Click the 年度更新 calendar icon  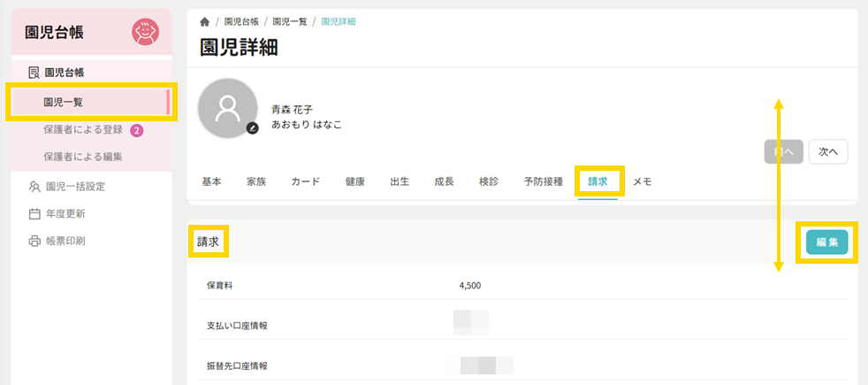click(x=34, y=213)
